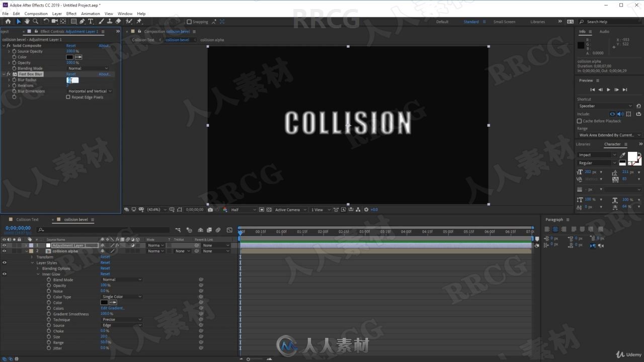644x362 pixels.
Task: Hide Adjustment Layer 1 visibility eye
Action: coord(5,245)
